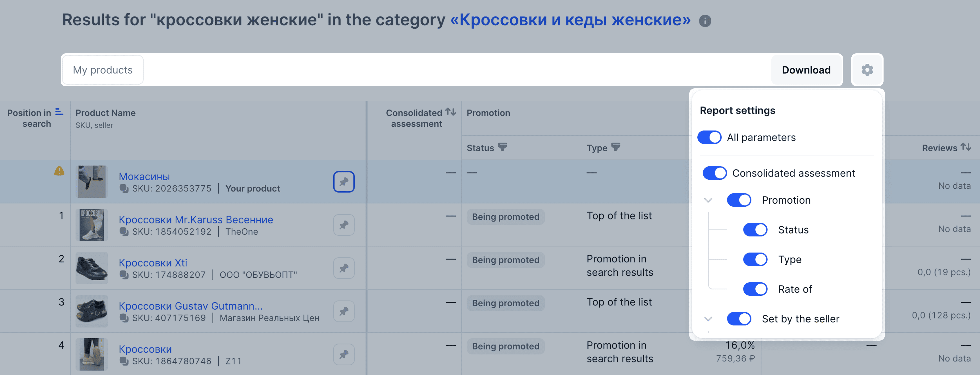Sort by Consolidated assessment arrows
This screenshot has height=375, width=980.
click(451, 112)
